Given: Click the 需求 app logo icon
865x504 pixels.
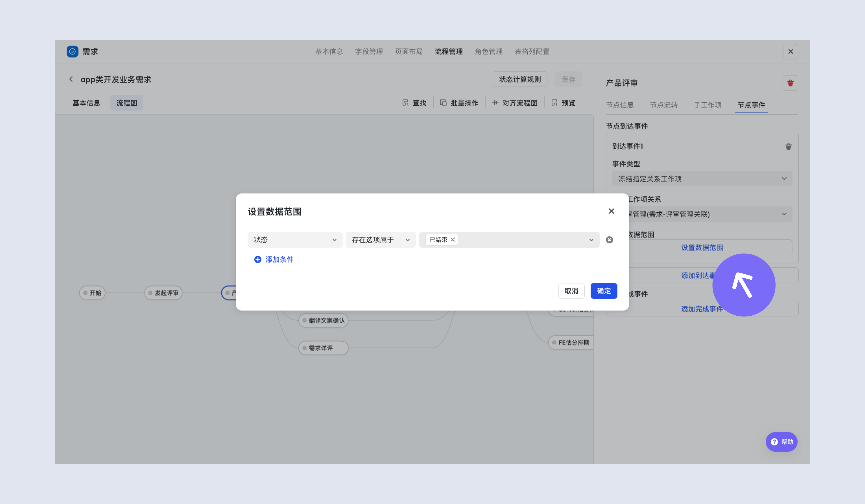Looking at the screenshot, I should pos(72,51).
